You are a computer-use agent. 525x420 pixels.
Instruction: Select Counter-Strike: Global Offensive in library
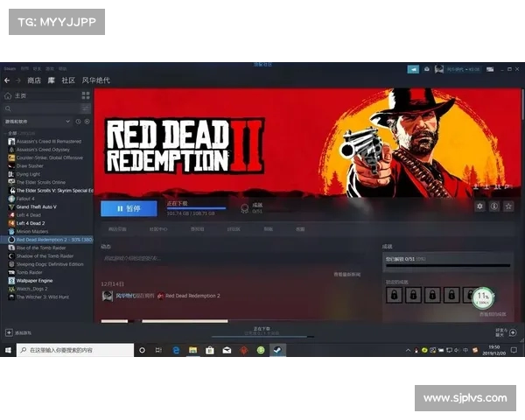point(47,157)
